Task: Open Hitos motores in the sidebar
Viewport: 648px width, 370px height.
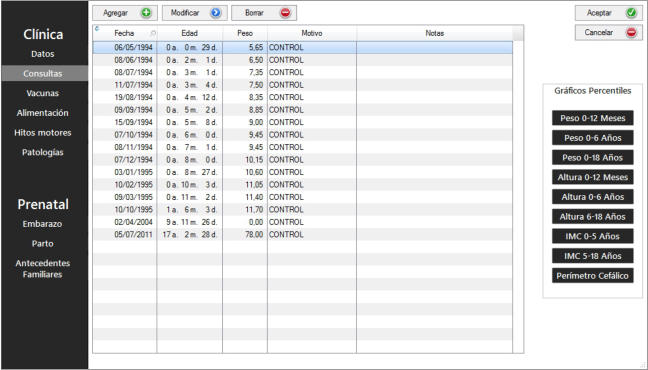Action: tap(43, 133)
